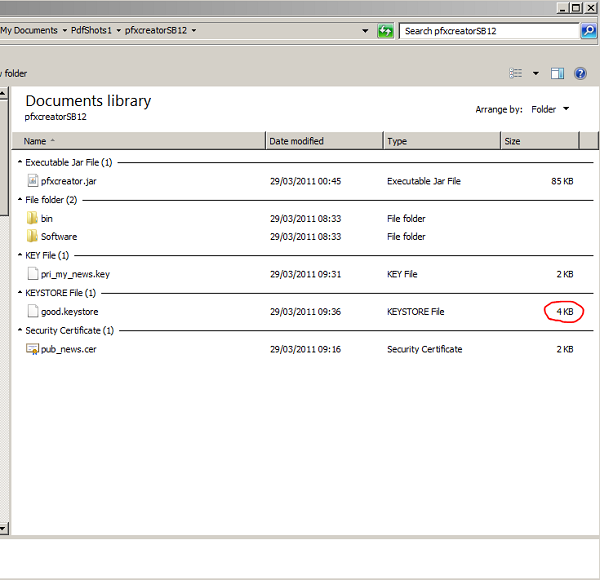Select the pri_my_news.key file name
Screen dimensions: 600x580
(75, 274)
